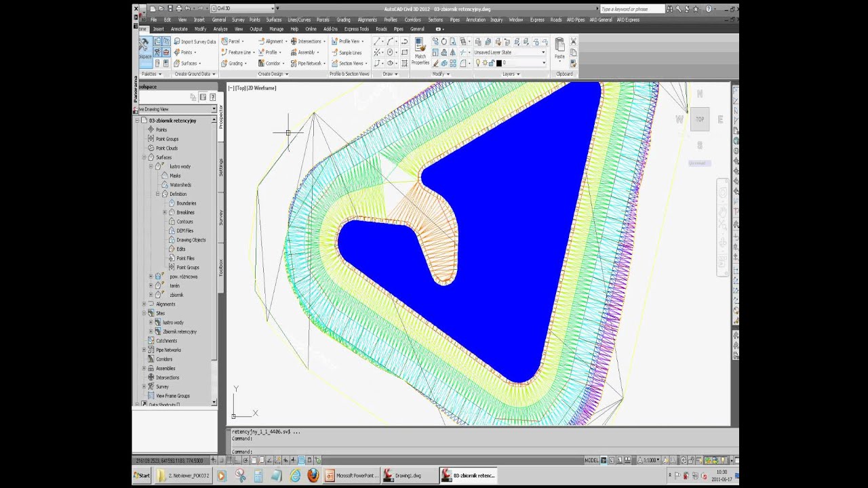Expand the Pipe Networks tree node

click(144, 350)
